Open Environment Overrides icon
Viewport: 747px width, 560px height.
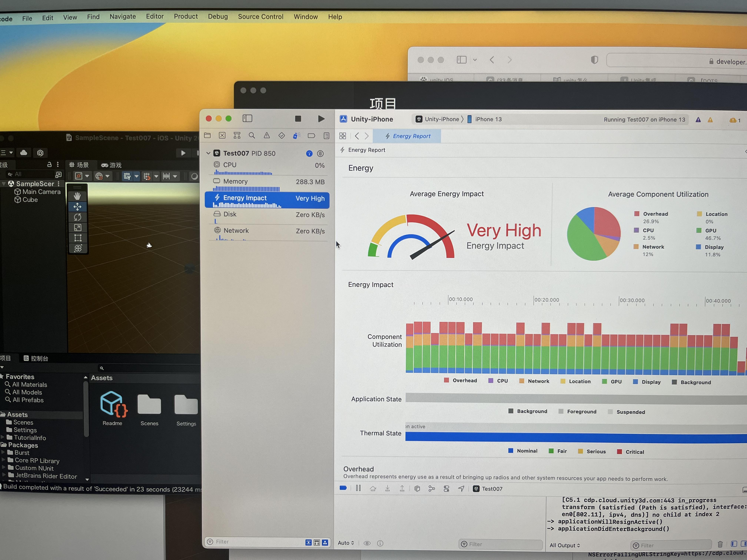coord(446,489)
